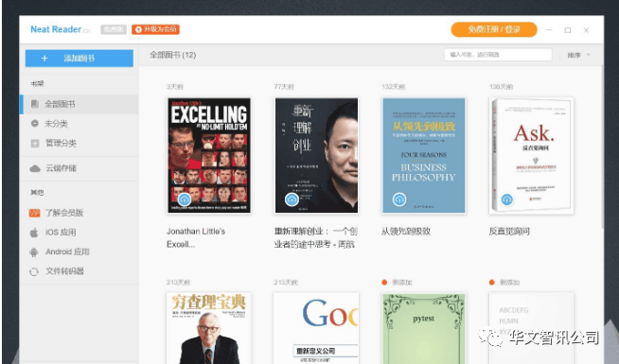Select 未分类 category in sidebar
This screenshot has height=364, width=619.
click(56, 124)
